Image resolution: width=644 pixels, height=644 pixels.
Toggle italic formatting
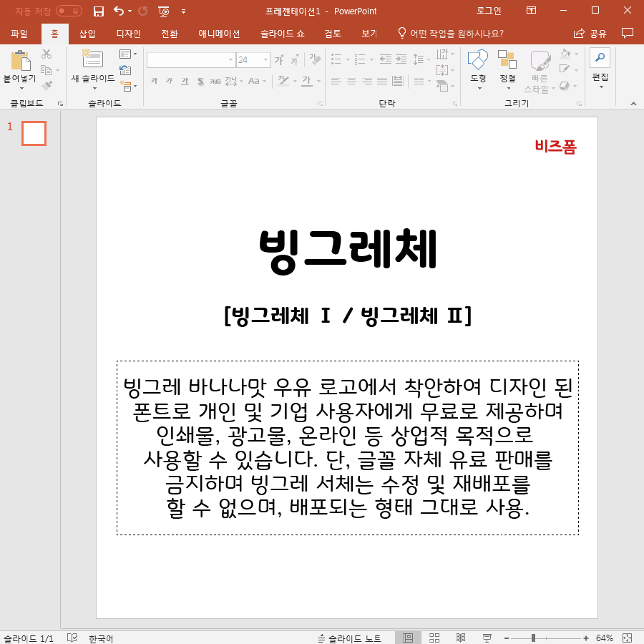pos(170,81)
